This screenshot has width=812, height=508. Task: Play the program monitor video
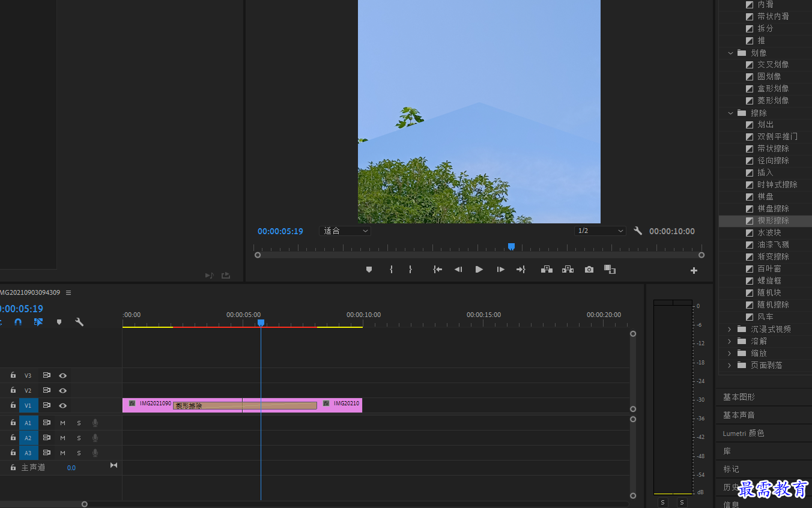(x=479, y=270)
